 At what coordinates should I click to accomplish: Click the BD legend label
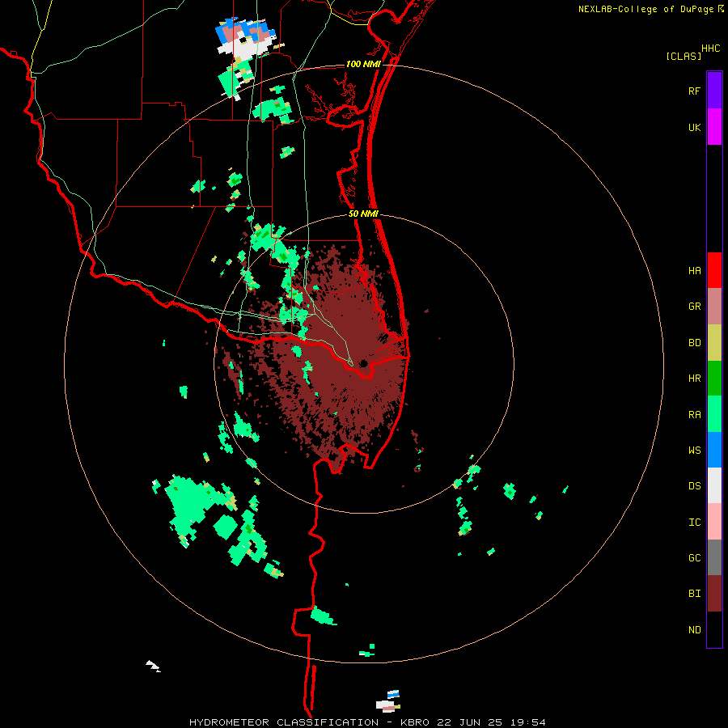tap(694, 343)
